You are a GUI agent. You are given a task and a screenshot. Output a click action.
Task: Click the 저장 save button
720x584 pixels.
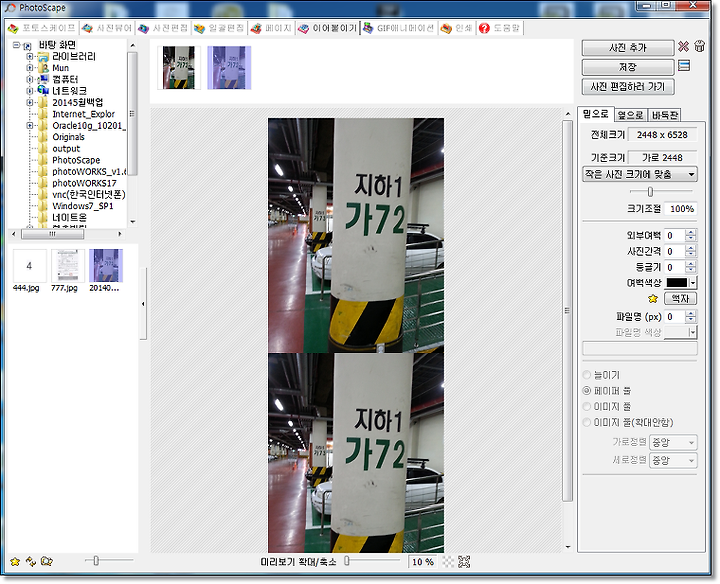click(627, 67)
